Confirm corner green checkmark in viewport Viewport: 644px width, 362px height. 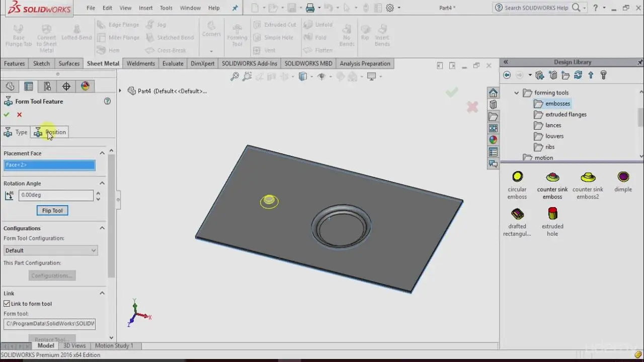(x=452, y=92)
